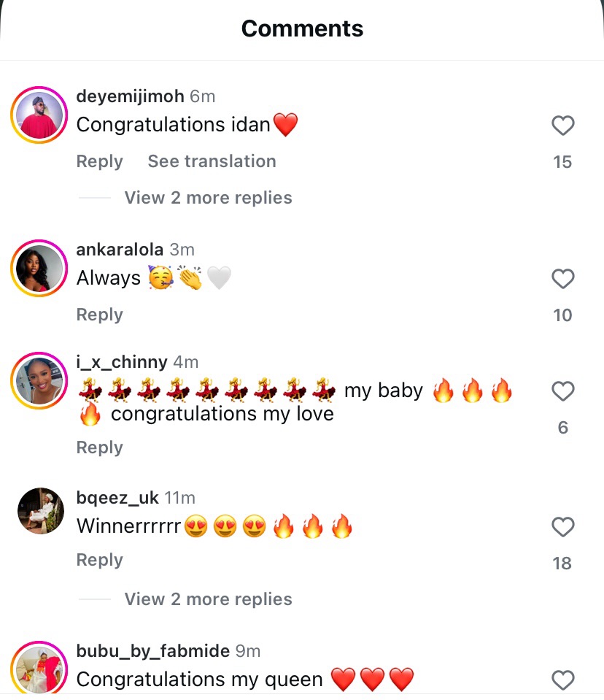Viewport: 604px width, 700px height.
Task: Reply to ankaralola's comment
Action: 99,315
